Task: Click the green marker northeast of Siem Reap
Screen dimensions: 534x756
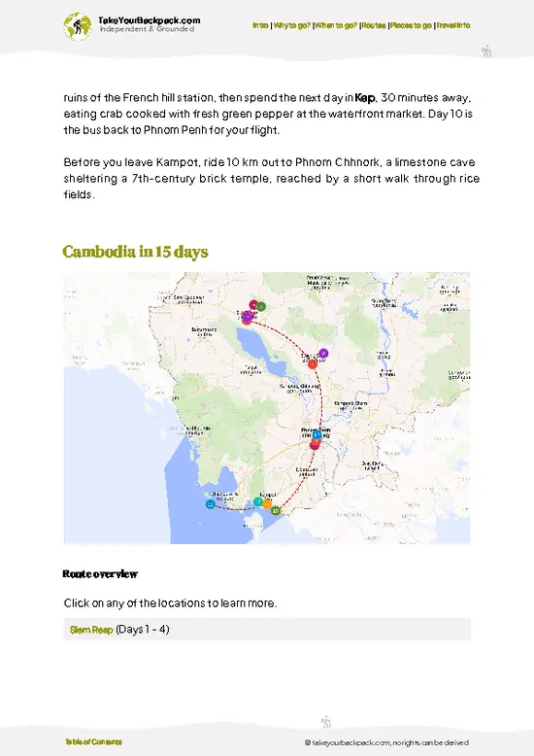Action: [x=261, y=306]
